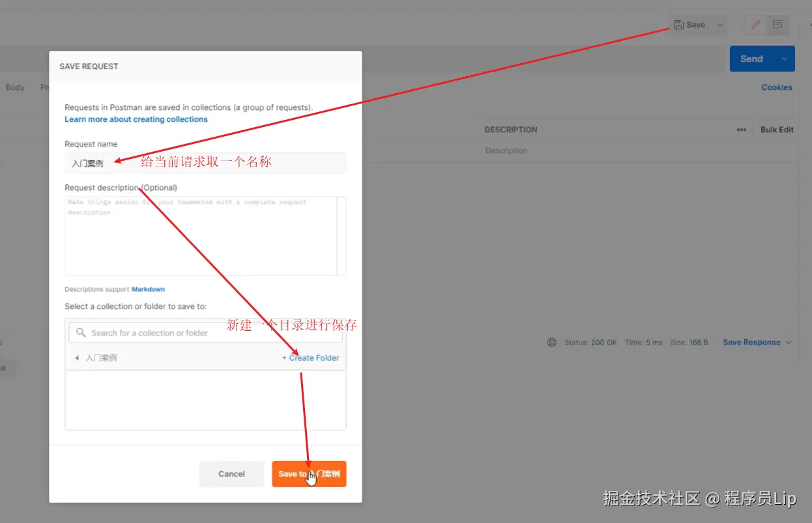The height and width of the screenshot is (523, 812).
Task: Click the Request name input field
Action: click(x=205, y=163)
